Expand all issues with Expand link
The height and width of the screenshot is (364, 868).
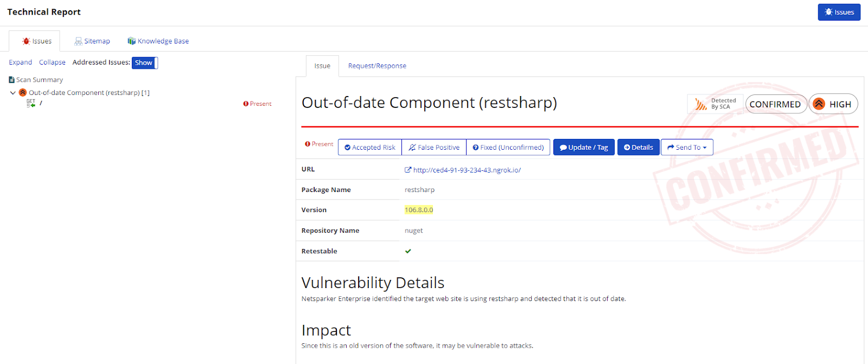pyautogui.click(x=20, y=62)
